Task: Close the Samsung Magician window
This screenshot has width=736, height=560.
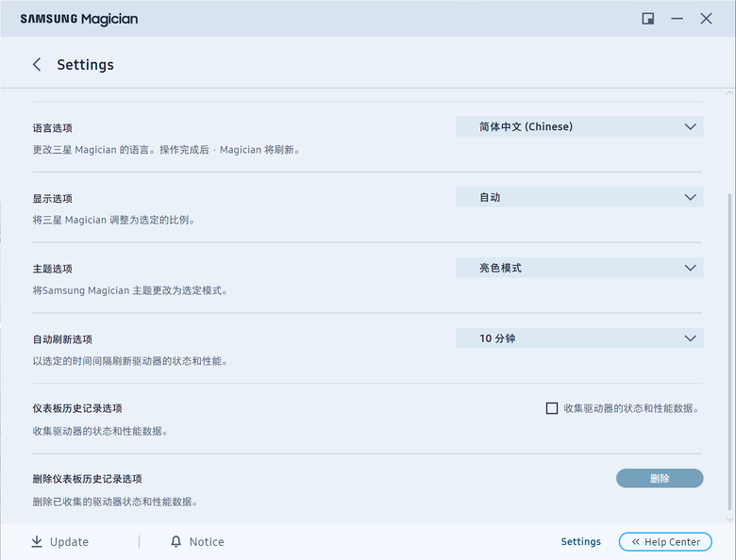Action: click(706, 19)
